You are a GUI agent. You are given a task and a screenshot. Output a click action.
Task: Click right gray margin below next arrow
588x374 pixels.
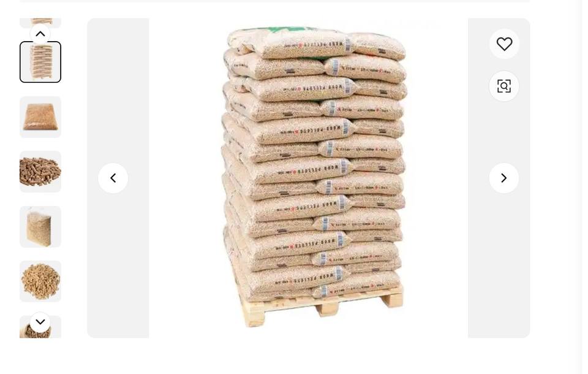(x=499, y=263)
